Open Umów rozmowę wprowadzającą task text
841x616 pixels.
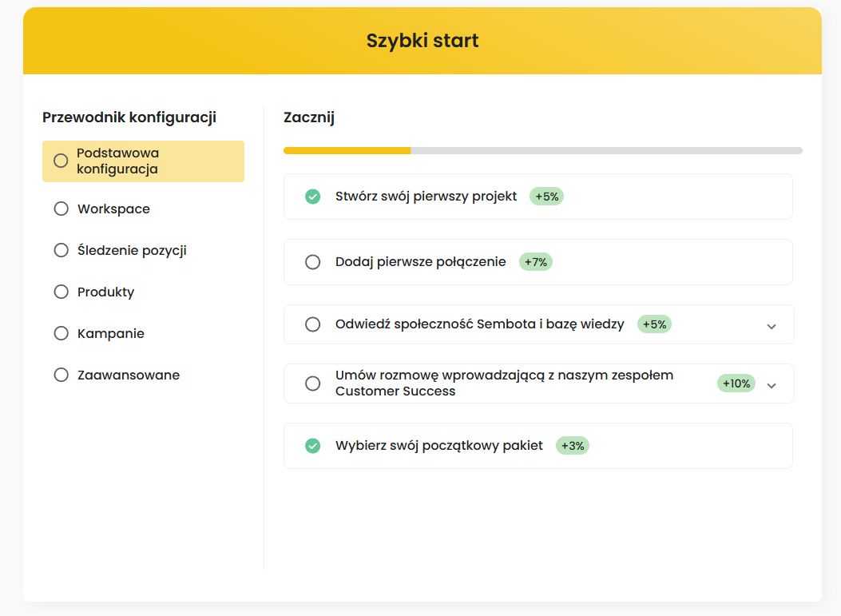tap(504, 384)
